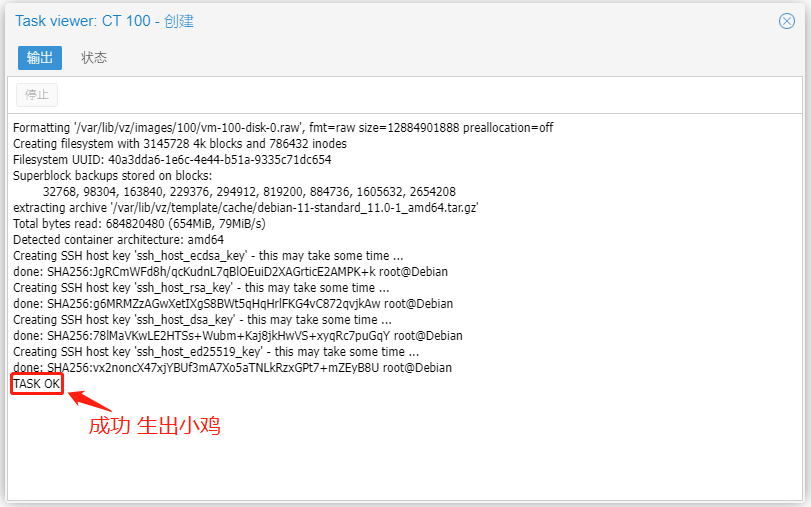The image size is (811, 507).
Task: Select the 'Creating filesystem with 3145728' line
Action: [179, 144]
